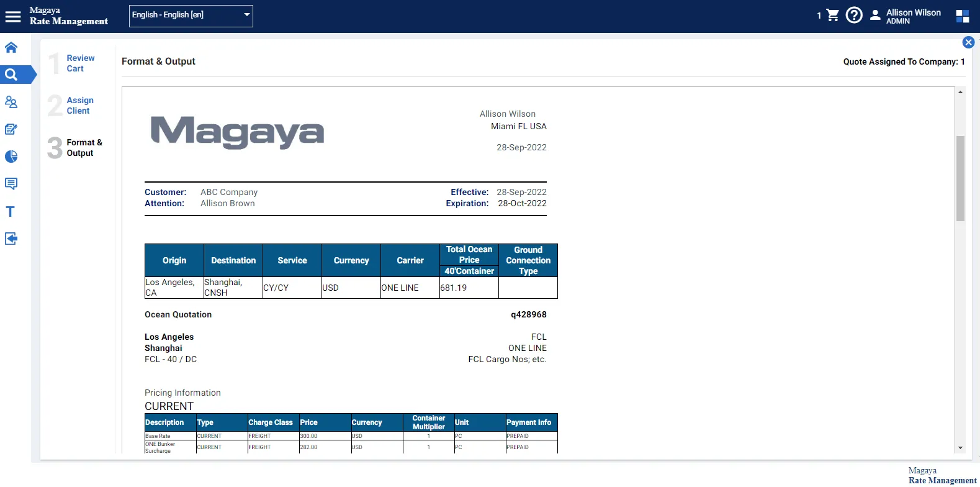This screenshot has width=980, height=487.
Task: Click the CY/CY service cell
Action: 292,288
